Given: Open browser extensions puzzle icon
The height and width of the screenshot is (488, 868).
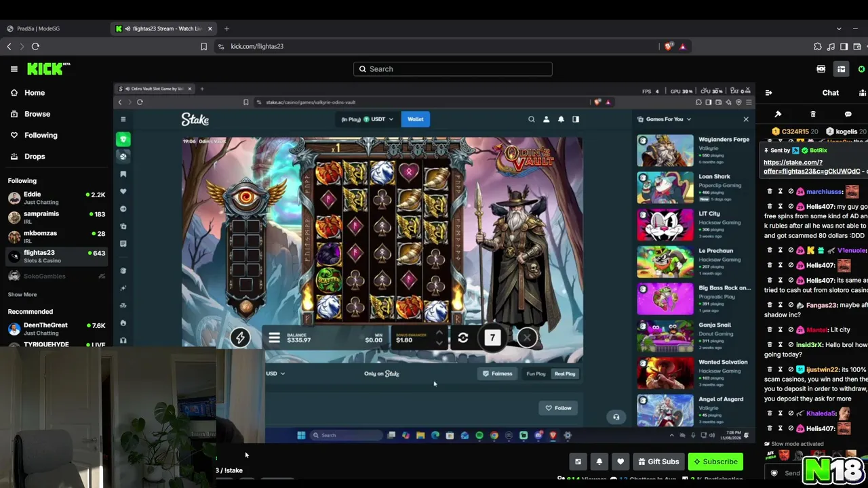Looking at the screenshot, I should click(x=817, y=46).
